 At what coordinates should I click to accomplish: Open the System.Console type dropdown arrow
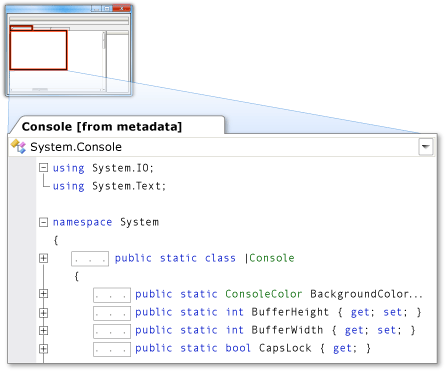pos(426,147)
